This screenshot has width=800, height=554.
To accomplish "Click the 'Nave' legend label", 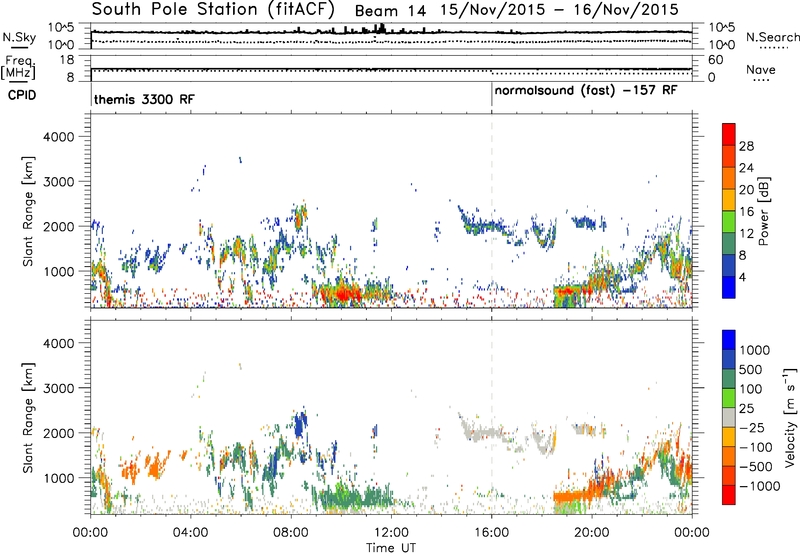I will coord(761,69).
